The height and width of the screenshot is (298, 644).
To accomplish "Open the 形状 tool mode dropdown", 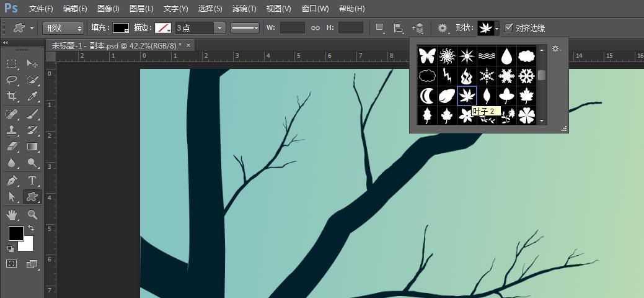I will tap(63, 28).
